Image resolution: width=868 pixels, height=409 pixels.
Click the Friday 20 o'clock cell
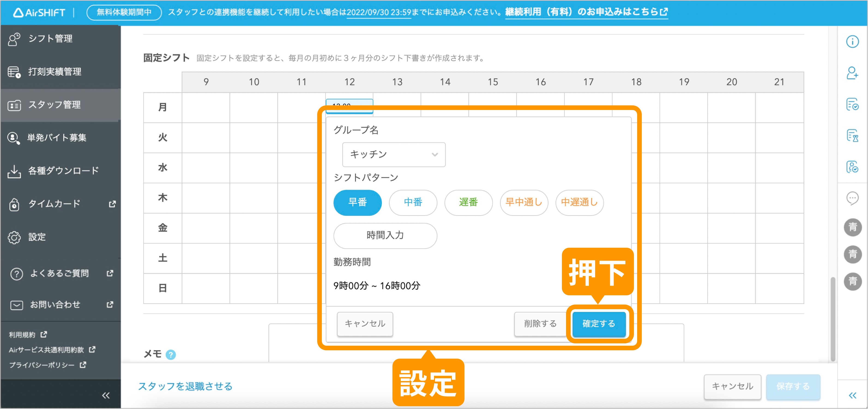pos(731,228)
